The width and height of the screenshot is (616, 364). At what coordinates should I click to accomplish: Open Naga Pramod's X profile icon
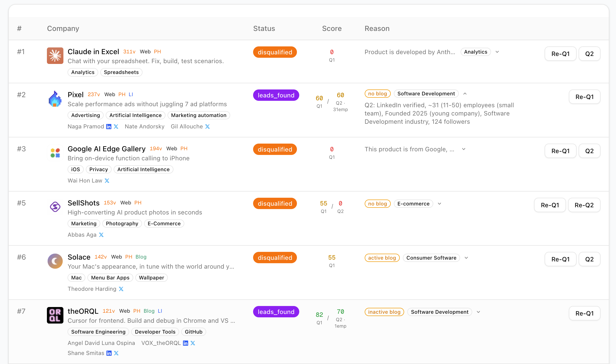[x=116, y=127]
